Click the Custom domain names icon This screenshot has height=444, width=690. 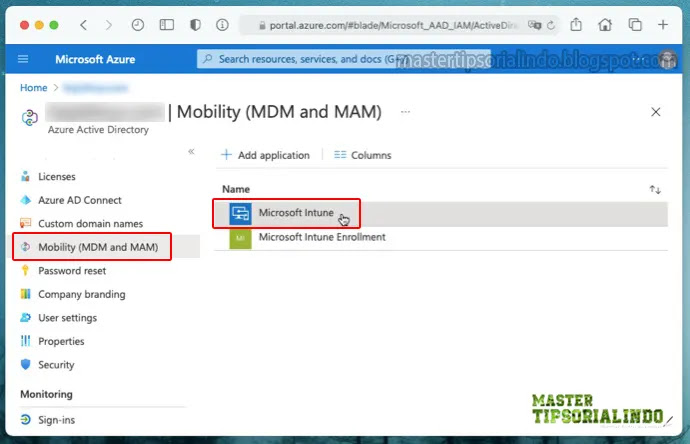pyautogui.click(x=26, y=223)
